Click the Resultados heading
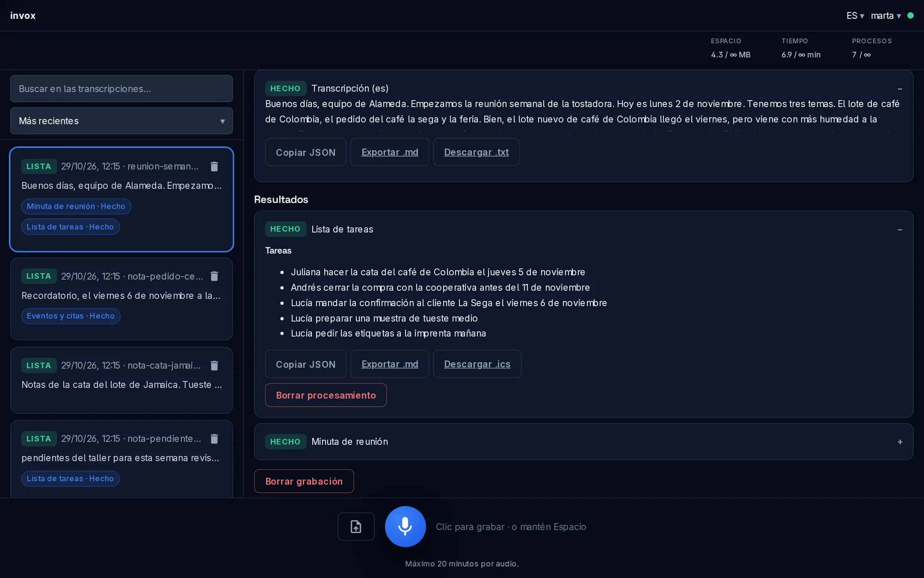The width and height of the screenshot is (924, 578). click(281, 200)
